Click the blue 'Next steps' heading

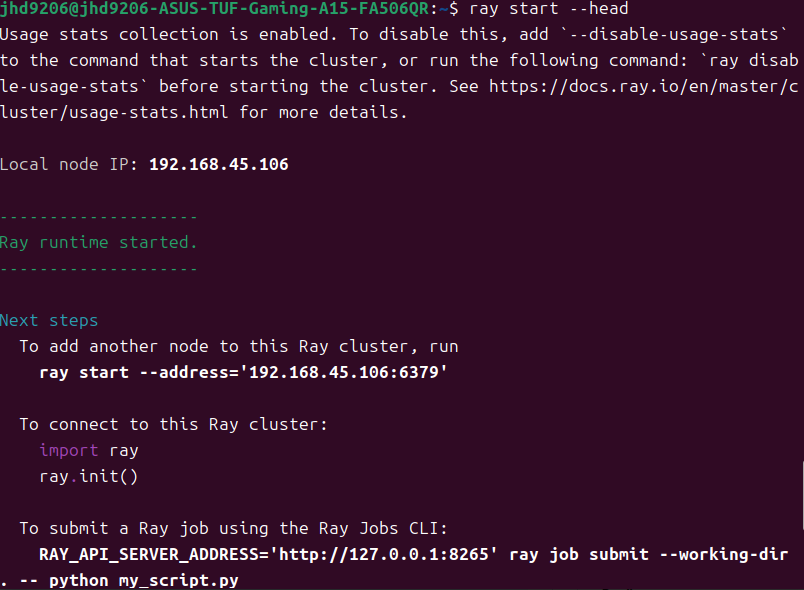click(x=49, y=320)
